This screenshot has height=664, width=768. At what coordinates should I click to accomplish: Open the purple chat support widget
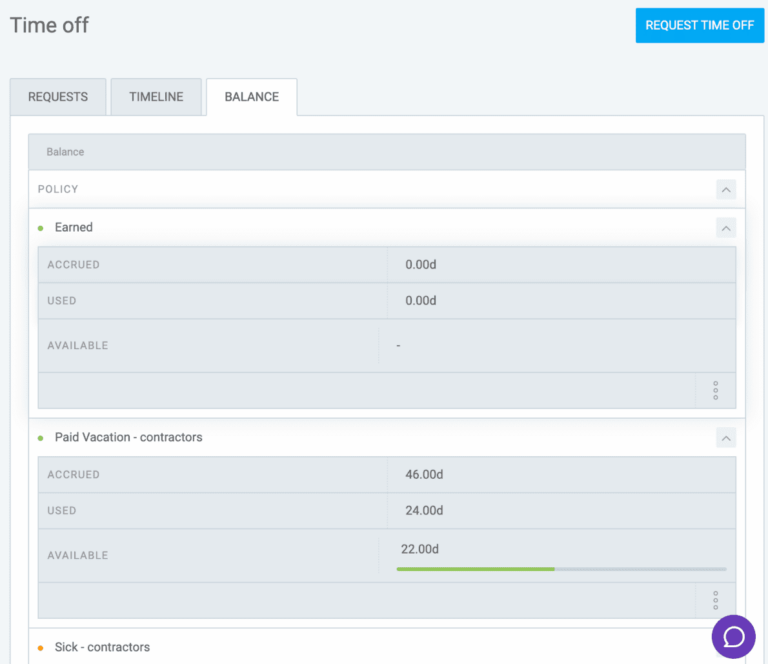coord(733,636)
